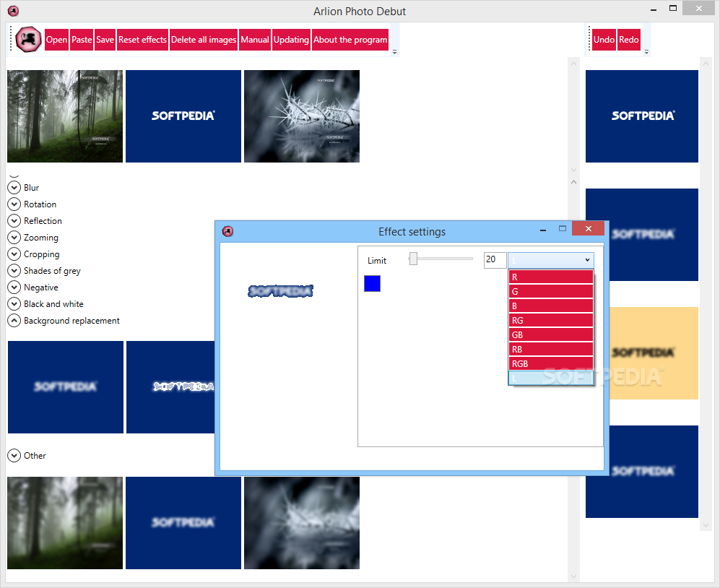Click the blurred forest preview under Other

coord(65,523)
